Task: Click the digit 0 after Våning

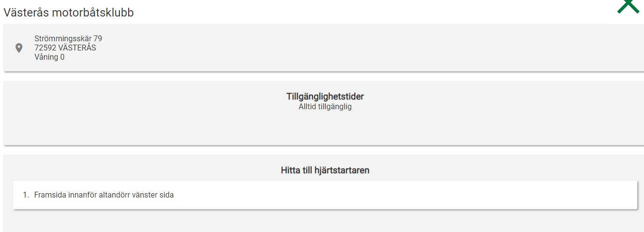Action: point(62,57)
